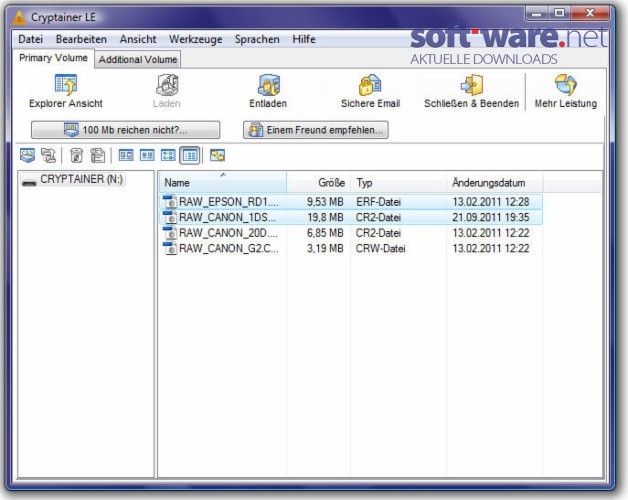Switch to Additional Volume tab
Viewport: 628px width, 500px height.
tap(138, 59)
